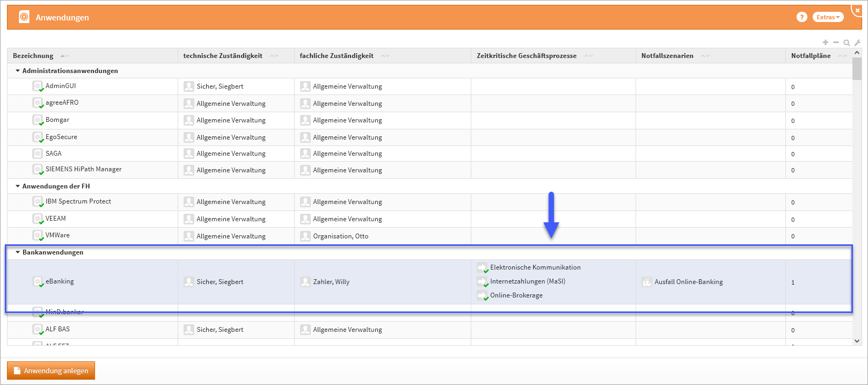
Task: Collapse the Anwendungen der FH group
Action: pos(18,186)
